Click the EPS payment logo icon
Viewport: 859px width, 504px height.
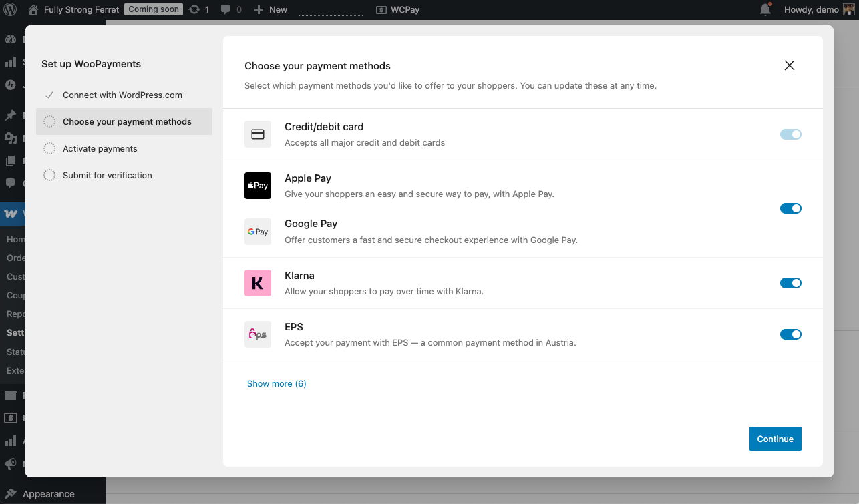click(x=258, y=334)
